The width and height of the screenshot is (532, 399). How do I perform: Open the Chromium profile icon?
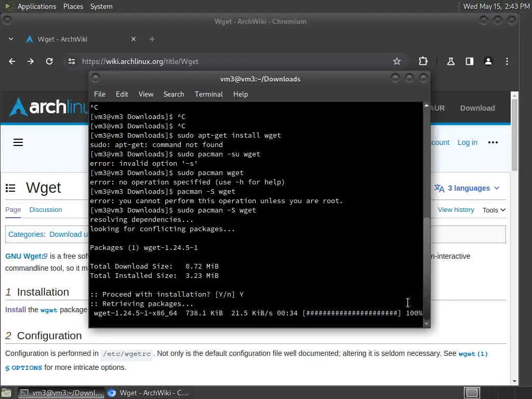coord(488,61)
